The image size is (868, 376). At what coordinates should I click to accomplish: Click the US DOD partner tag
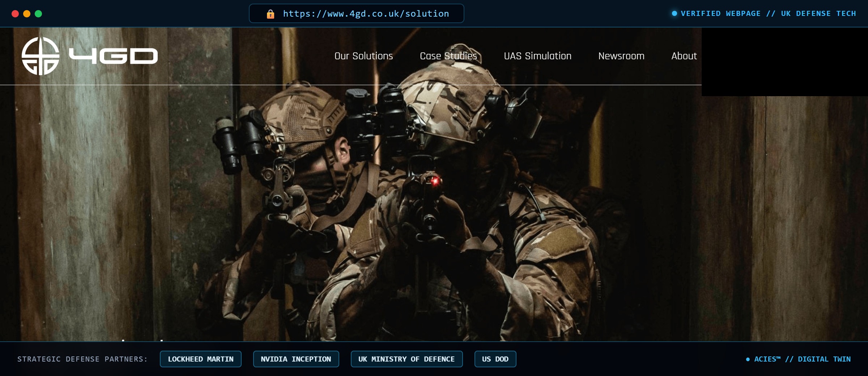[x=495, y=359]
